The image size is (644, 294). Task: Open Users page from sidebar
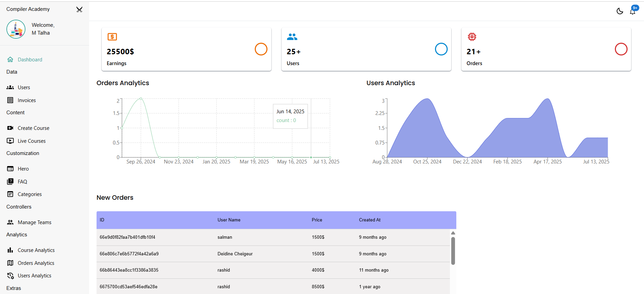pos(24,87)
